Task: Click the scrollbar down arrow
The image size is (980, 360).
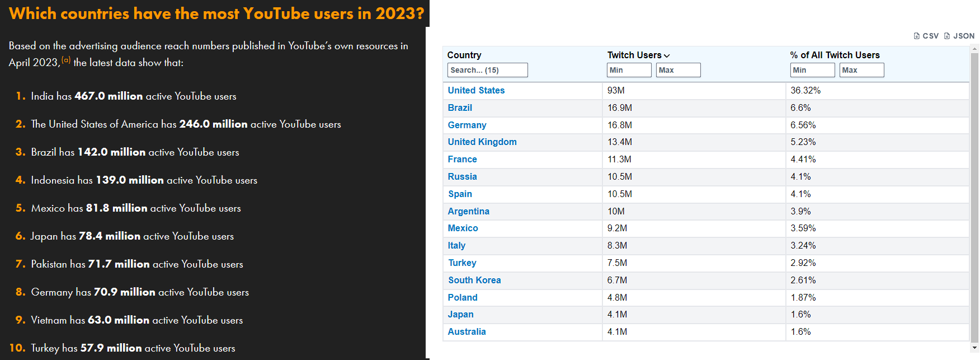Action: 975,347
